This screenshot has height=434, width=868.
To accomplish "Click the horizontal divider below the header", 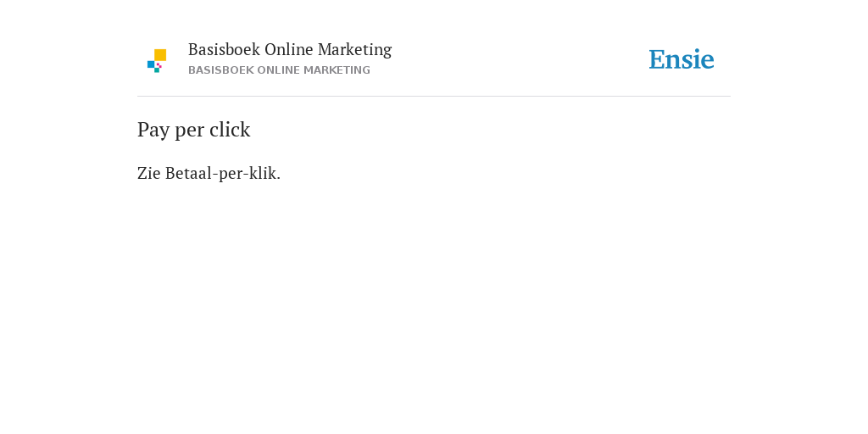I will [x=434, y=97].
